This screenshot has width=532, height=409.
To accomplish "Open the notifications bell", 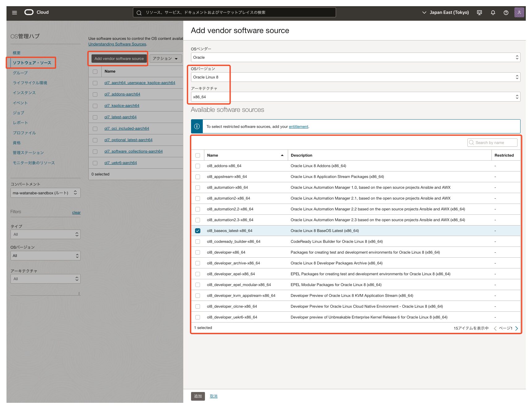I will tap(493, 13).
